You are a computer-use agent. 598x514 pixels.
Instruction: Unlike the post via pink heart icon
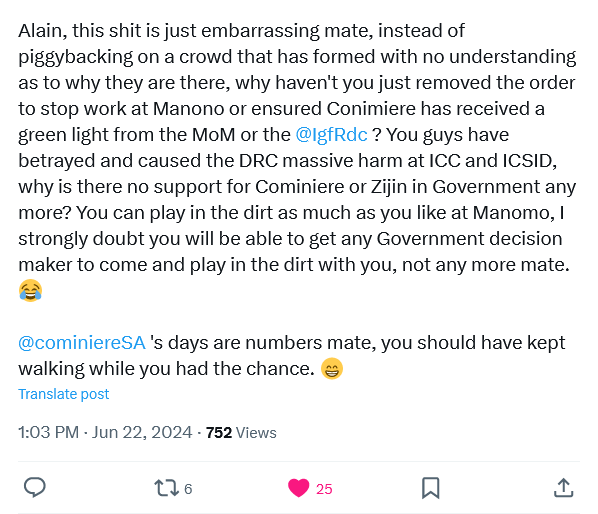click(x=298, y=488)
